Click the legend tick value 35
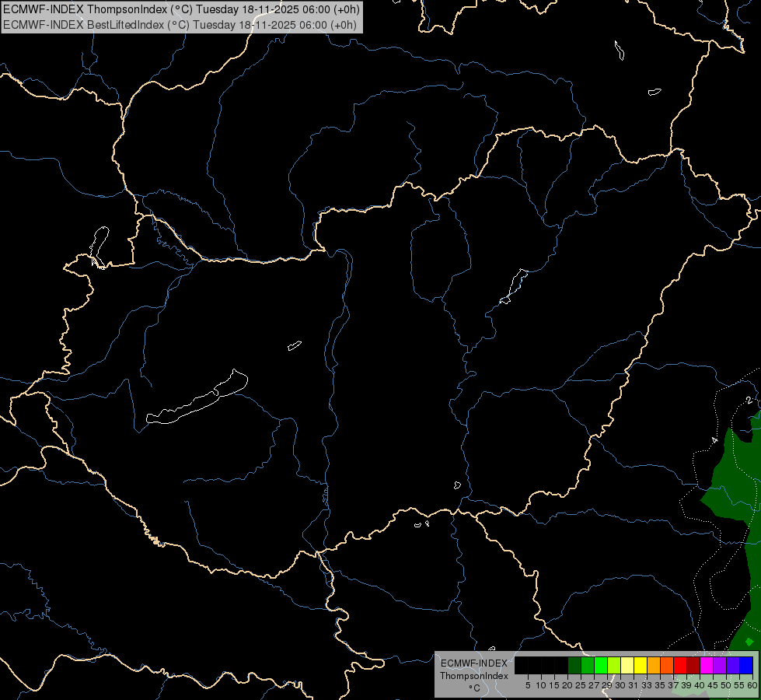Image resolution: width=761 pixels, height=700 pixels. pyautogui.click(x=660, y=685)
